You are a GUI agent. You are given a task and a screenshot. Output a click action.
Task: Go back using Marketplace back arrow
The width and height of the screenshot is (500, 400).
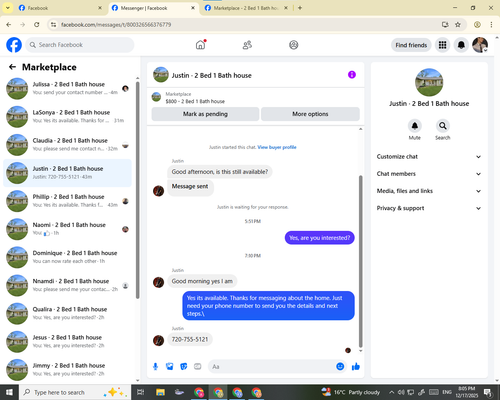click(x=12, y=67)
